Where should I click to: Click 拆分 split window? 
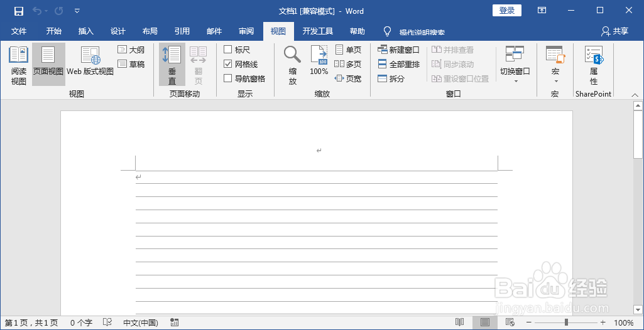coord(391,78)
